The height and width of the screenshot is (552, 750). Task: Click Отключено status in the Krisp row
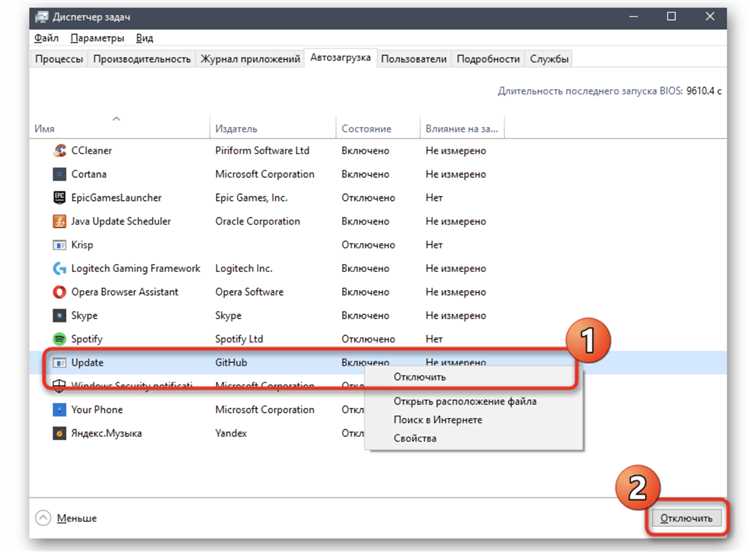click(368, 245)
